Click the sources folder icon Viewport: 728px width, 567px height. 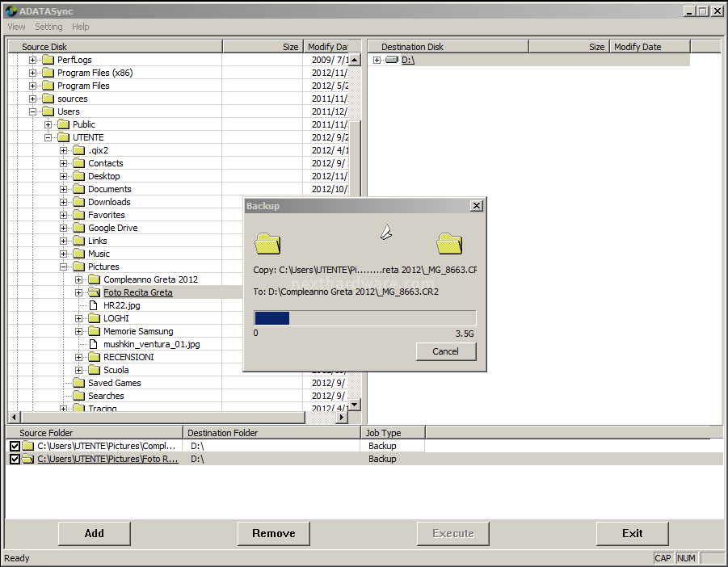[x=48, y=99]
